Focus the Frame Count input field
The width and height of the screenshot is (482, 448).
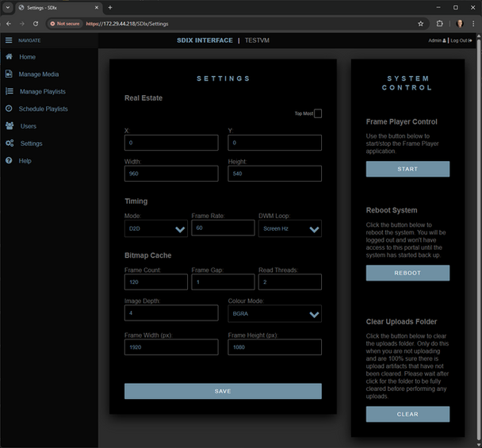tap(156, 282)
